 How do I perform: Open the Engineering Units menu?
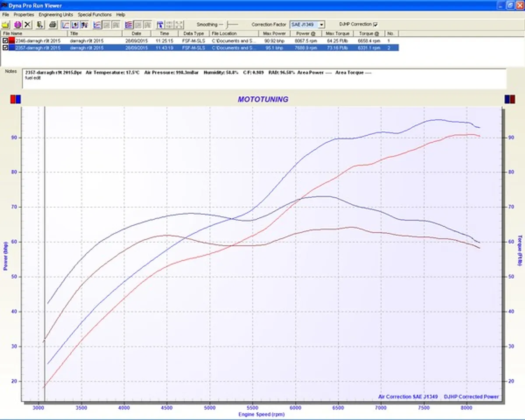pos(56,14)
